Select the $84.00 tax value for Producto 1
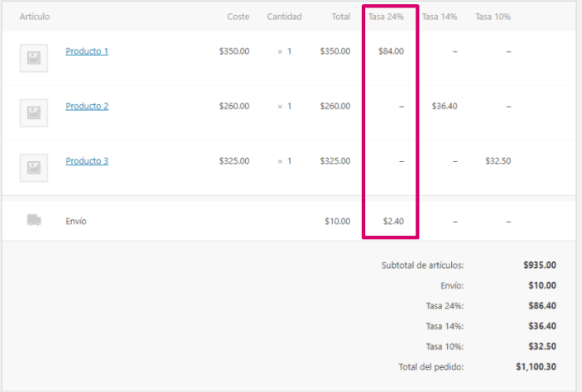The height and width of the screenshot is (392, 582). (391, 51)
